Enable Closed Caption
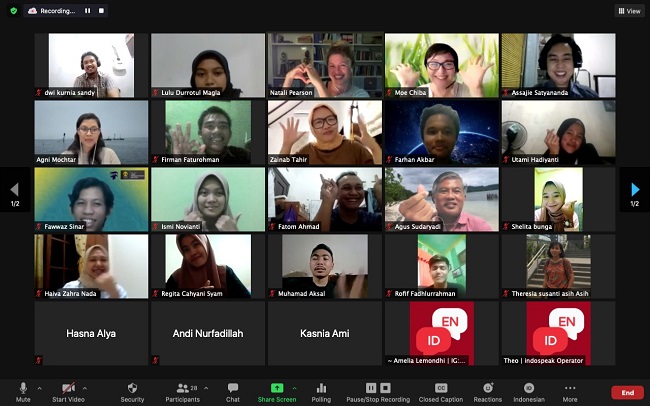Viewport: 650px width, 406px height. [441, 390]
